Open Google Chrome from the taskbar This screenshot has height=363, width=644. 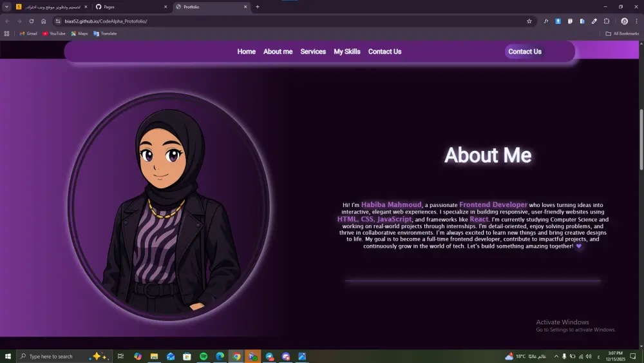point(236,356)
